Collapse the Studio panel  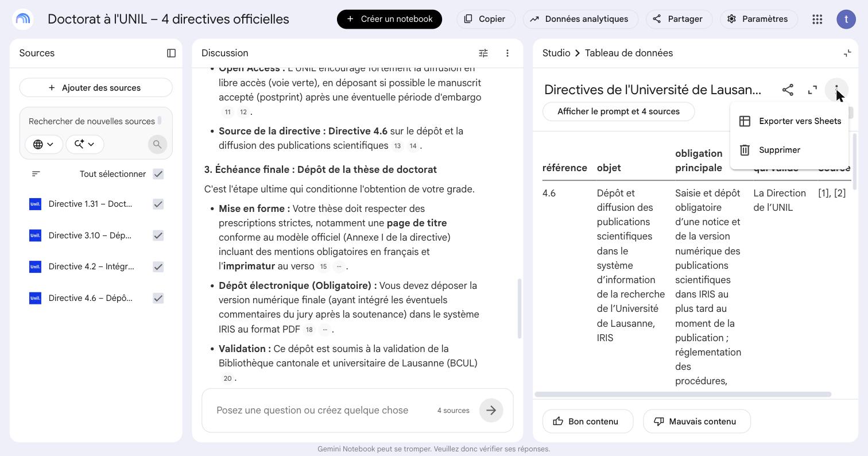847,53
